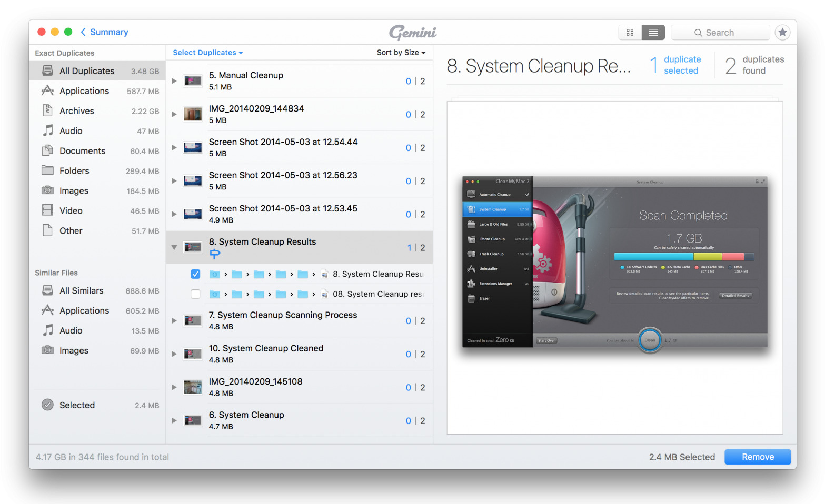The height and width of the screenshot is (504, 825).
Task: Open Select Duplicates dropdown
Action: pos(207,53)
